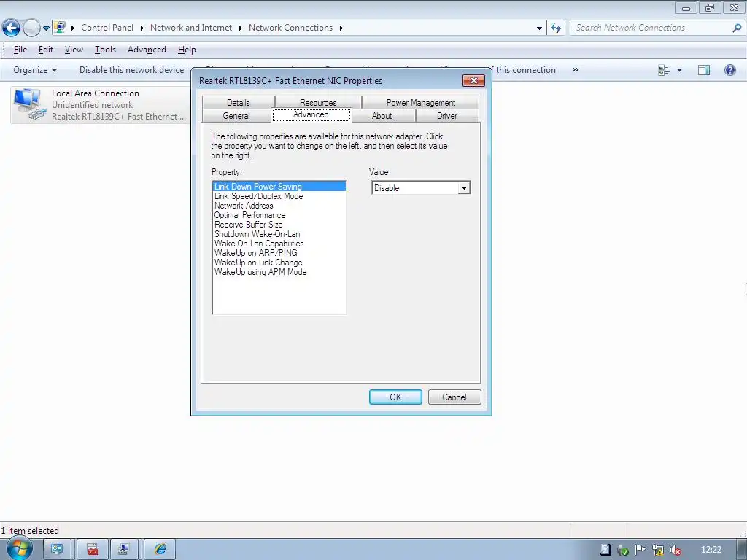Switch to the Details tab
This screenshot has height=560, width=747.
tap(239, 102)
